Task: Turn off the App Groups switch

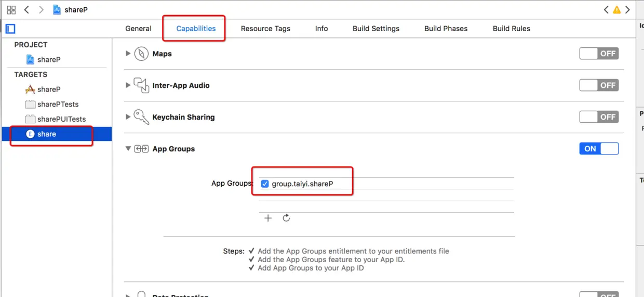Action: pos(599,149)
